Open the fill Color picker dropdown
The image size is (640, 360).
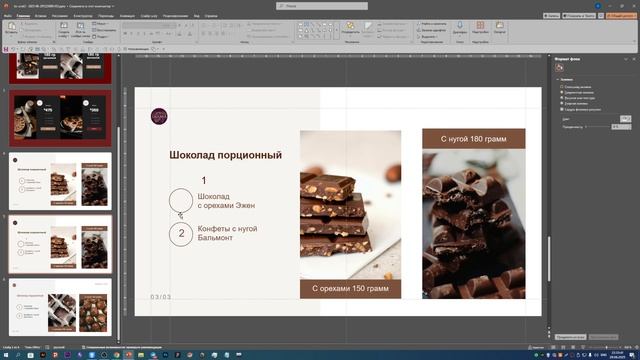point(625,119)
